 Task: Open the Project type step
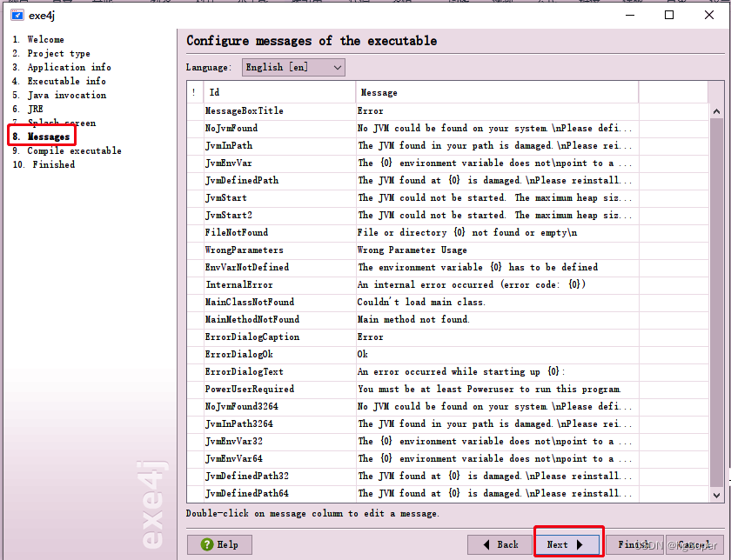[52, 53]
